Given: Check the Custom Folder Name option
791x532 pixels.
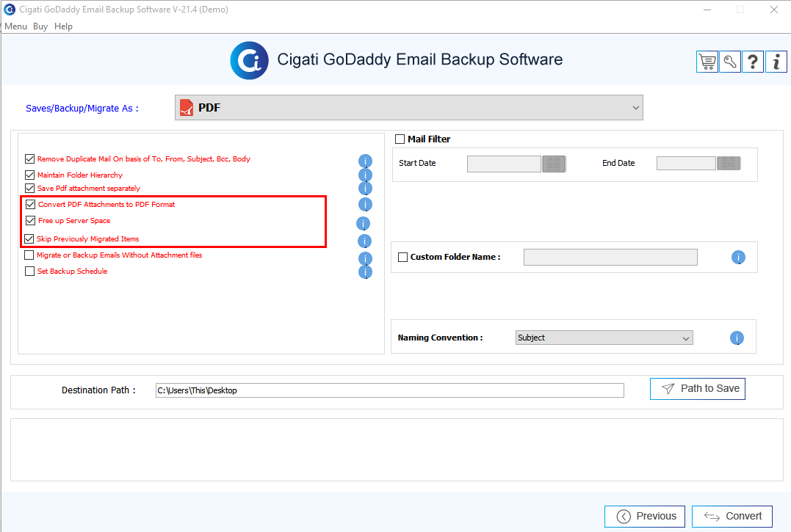Looking at the screenshot, I should tap(403, 257).
